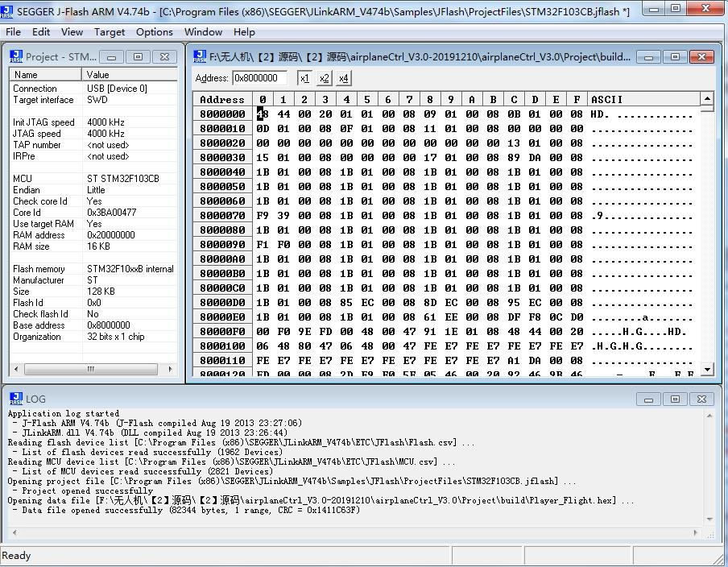Click the Value column header
728x567 pixels.
click(130, 75)
